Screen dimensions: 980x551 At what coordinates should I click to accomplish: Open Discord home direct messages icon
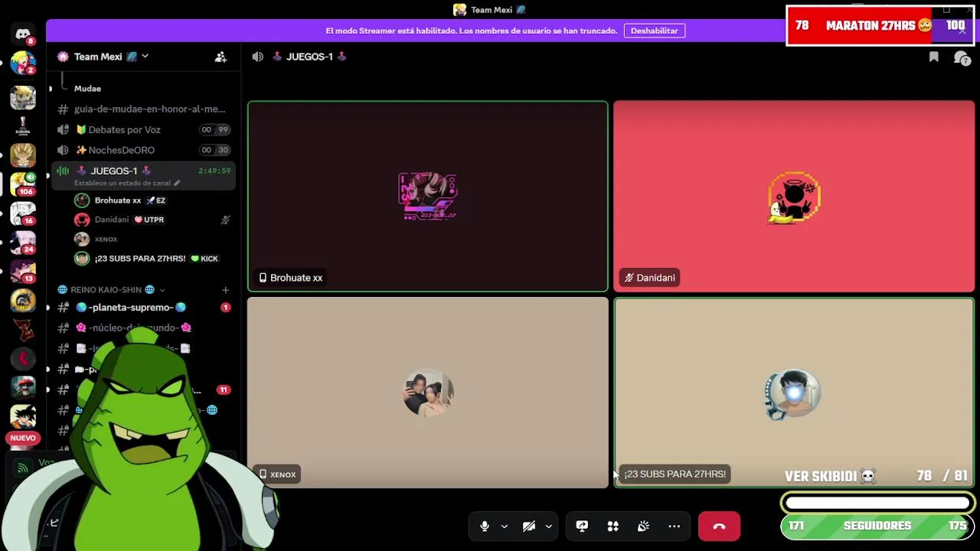(x=23, y=34)
